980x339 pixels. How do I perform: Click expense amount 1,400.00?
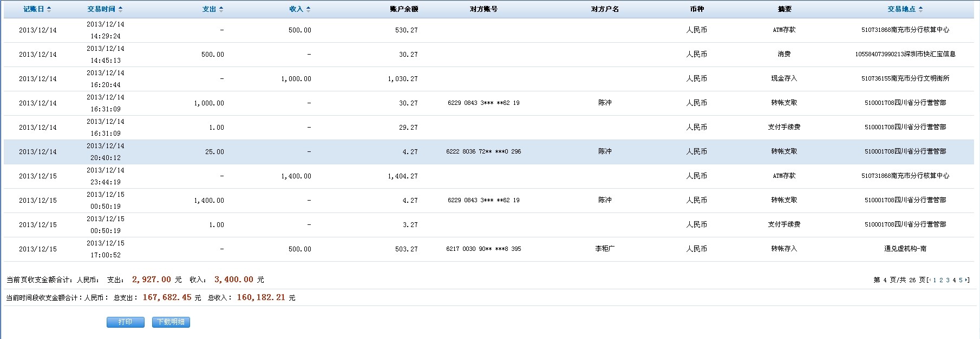(209, 201)
